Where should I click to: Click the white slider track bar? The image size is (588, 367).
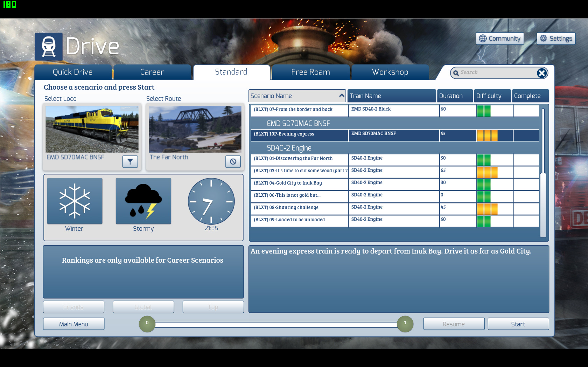tap(276, 325)
